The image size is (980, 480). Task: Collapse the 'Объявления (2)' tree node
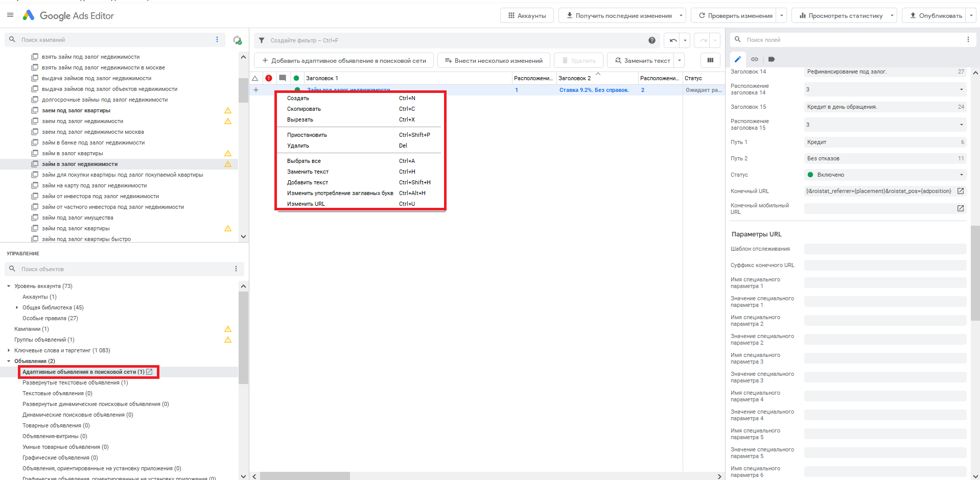9,361
